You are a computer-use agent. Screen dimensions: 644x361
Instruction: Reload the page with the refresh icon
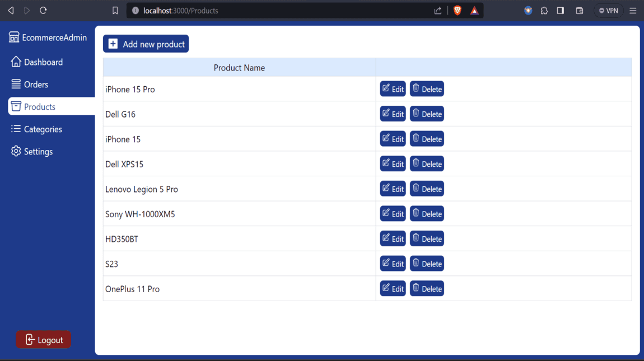[x=42, y=10]
